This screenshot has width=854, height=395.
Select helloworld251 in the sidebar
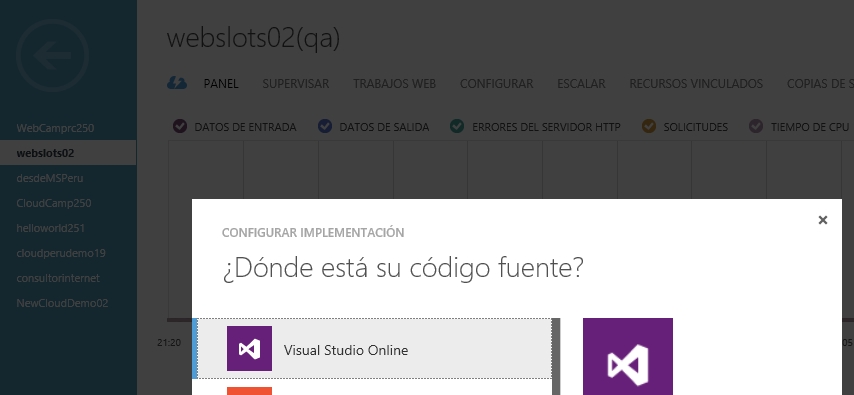pyautogui.click(x=68, y=228)
